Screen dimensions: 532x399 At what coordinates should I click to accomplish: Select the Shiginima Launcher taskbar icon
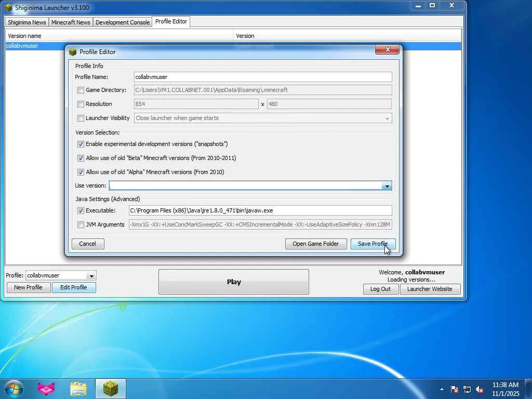click(111, 389)
